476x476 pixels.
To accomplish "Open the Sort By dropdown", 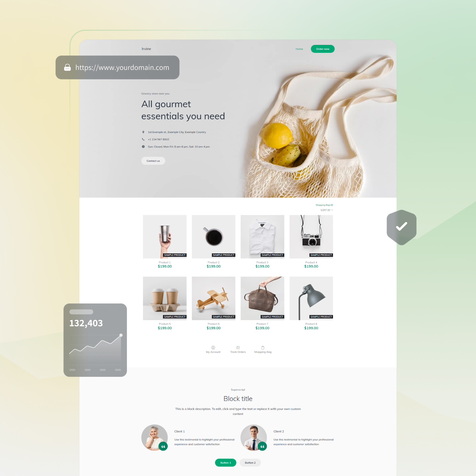I will click(x=327, y=210).
